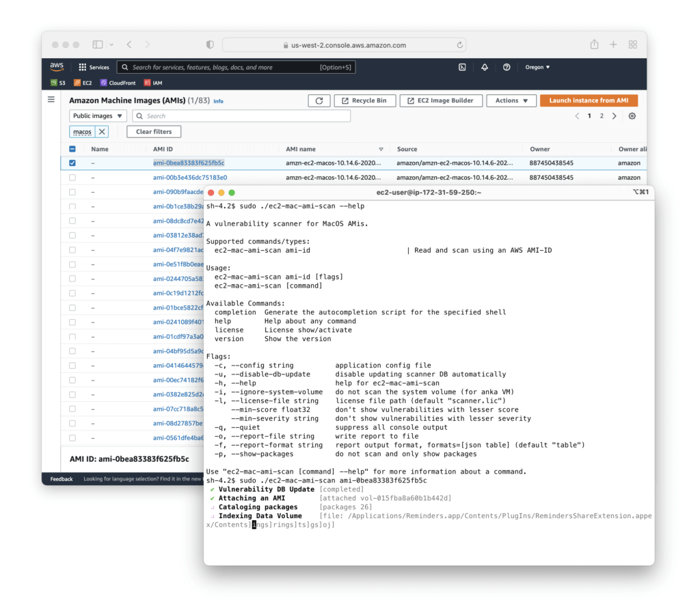Image resolution: width=700 pixels, height=602 pixels.
Task: Open table preferences gear icon
Action: coord(632,116)
